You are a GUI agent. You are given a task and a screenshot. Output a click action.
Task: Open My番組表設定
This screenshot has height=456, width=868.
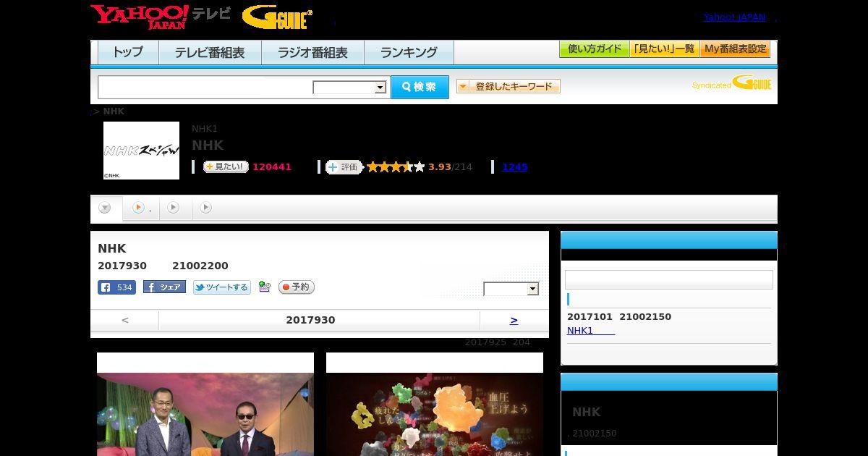click(735, 49)
